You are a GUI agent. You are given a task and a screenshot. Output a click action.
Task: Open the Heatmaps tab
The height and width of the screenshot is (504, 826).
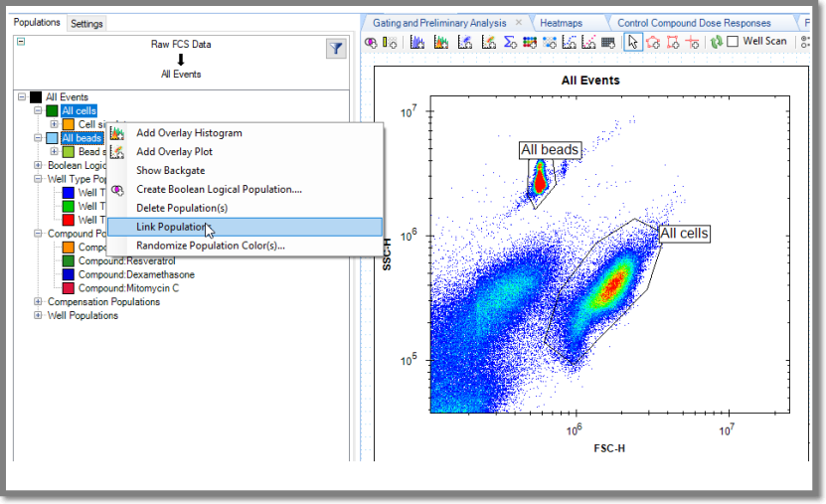(x=561, y=23)
